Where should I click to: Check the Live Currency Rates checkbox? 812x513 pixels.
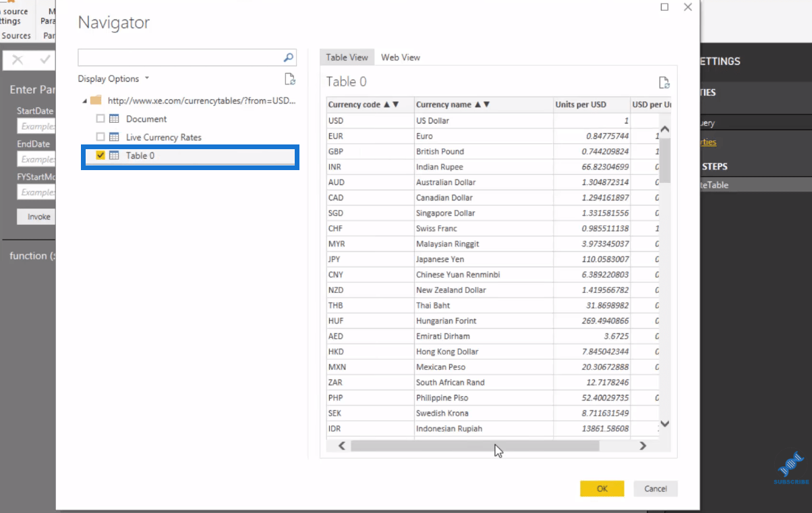[100, 137]
